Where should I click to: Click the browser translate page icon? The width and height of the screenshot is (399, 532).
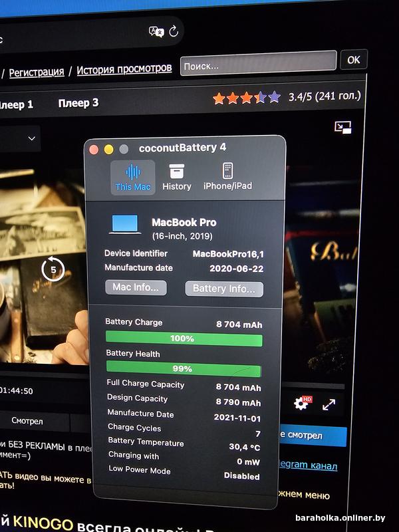156,32
